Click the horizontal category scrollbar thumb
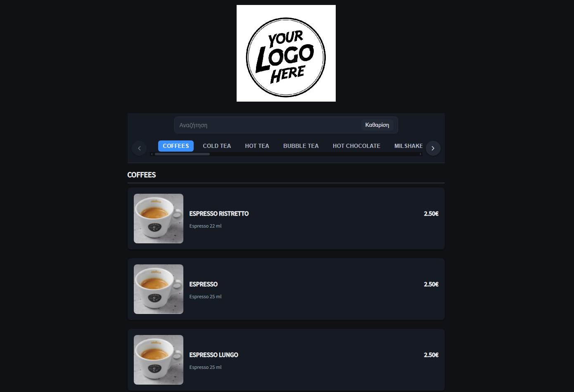Image resolution: width=574 pixels, height=392 pixels. coord(182,154)
